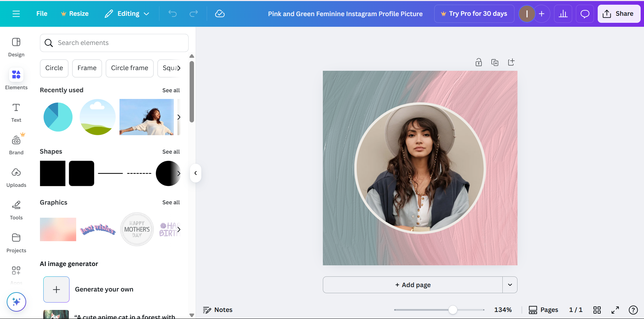Open the Projects panel

click(16, 242)
